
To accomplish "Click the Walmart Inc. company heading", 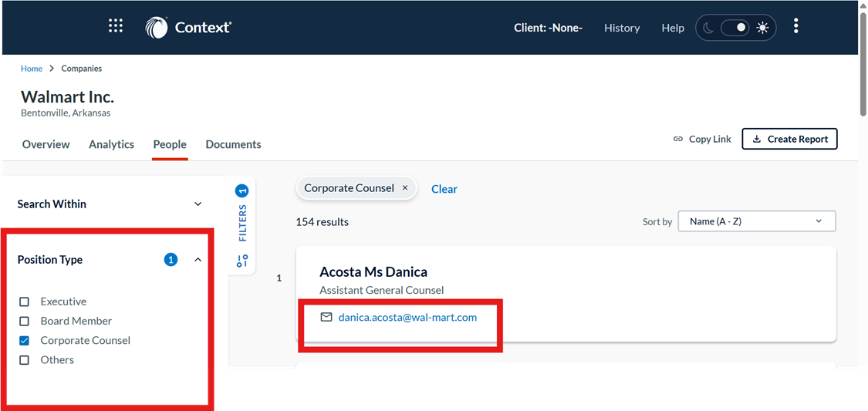I will click(68, 97).
